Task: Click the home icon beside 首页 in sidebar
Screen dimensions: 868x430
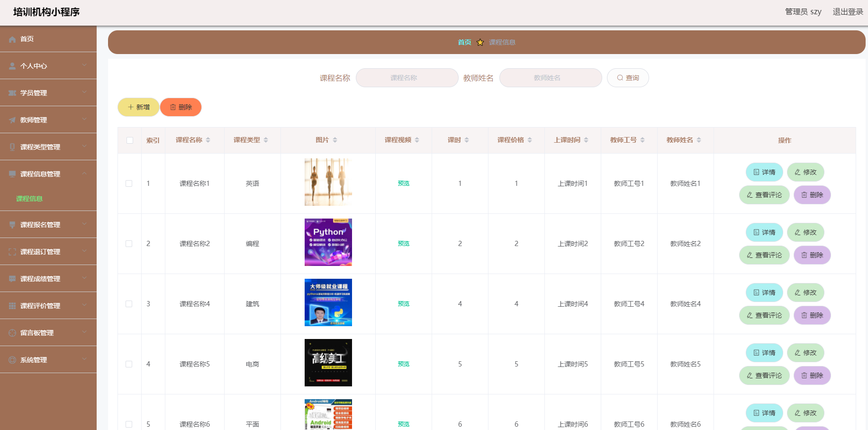Action: [x=12, y=39]
